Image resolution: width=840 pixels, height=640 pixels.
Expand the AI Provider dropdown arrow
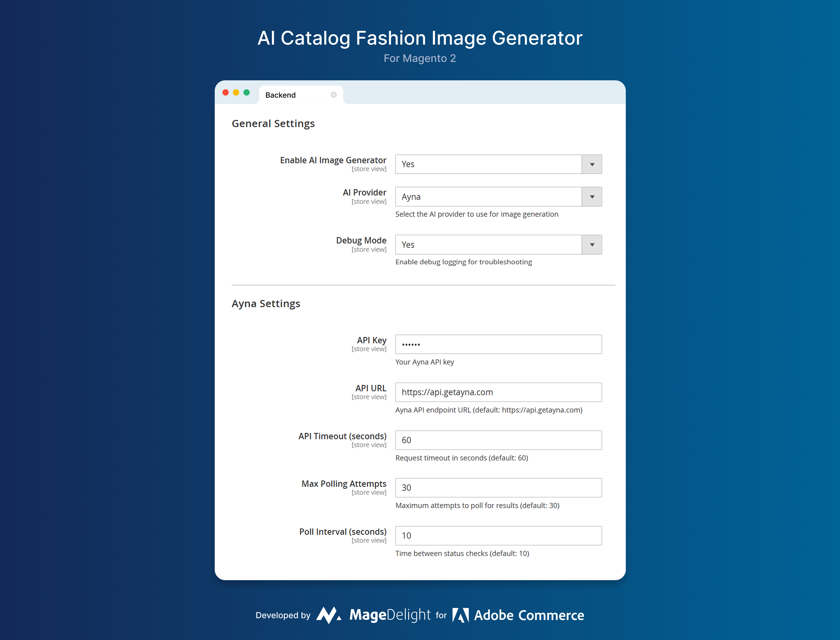pyautogui.click(x=592, y=197)
